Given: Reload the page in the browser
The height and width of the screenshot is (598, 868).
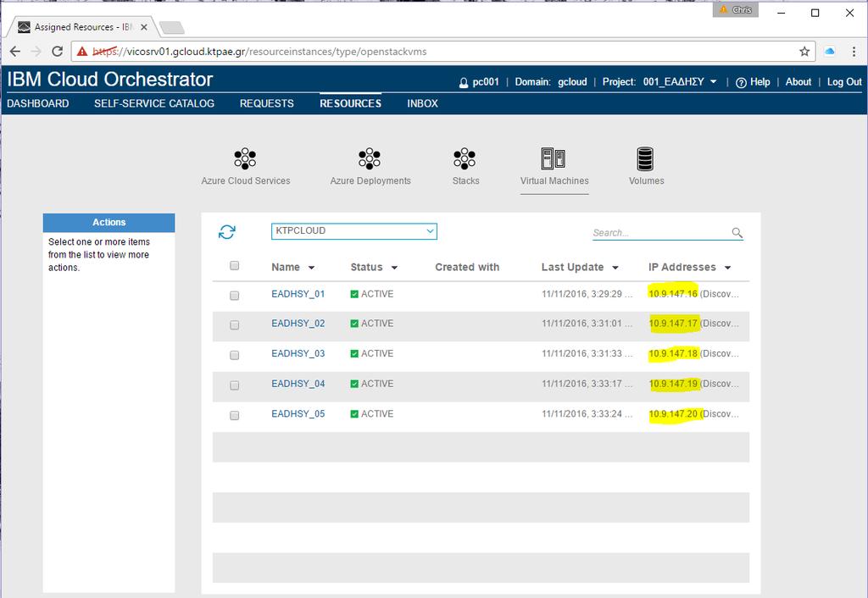Looking at the screenshot, I should [57, 52].
